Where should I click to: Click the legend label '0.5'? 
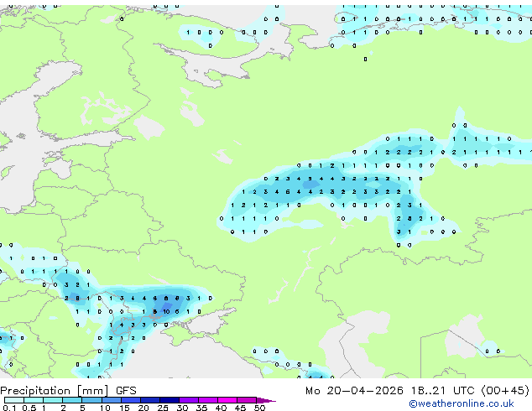pos(29,408)
